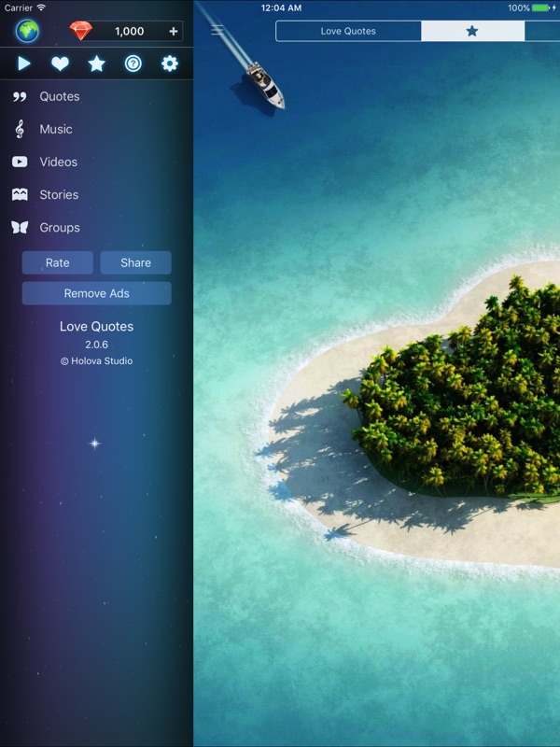Open the Quotes section

pyautogui.click(x=59, y=96)
